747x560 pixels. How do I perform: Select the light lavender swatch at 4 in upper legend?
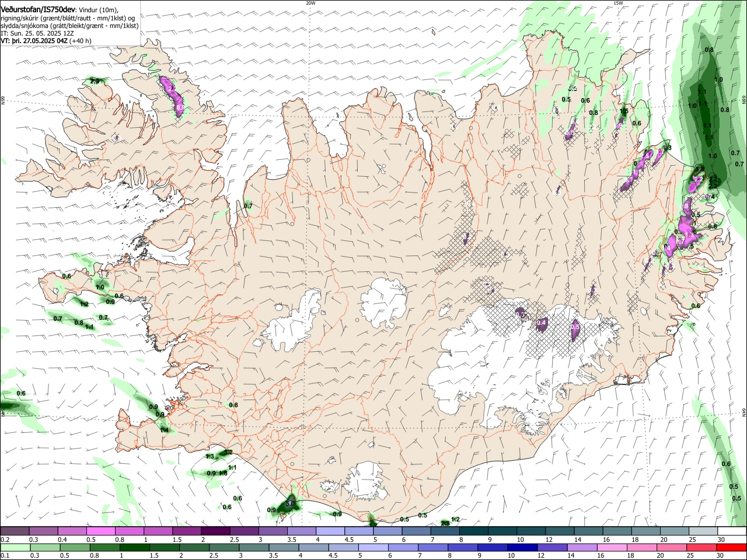click(x=330, y=531)
